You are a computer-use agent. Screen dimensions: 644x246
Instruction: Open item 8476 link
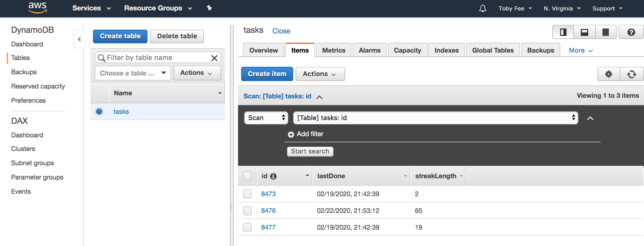click(x=268, y=211)
